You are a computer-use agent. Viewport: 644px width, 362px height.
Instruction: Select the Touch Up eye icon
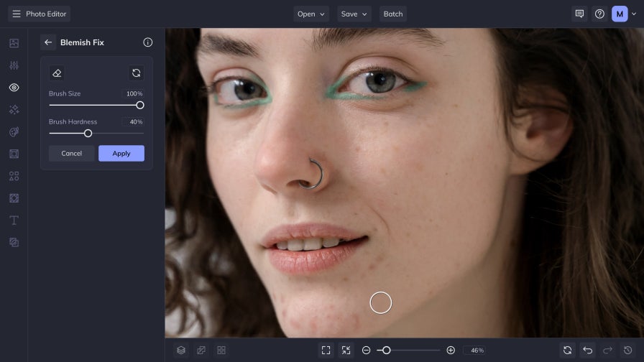pos(14,88)
